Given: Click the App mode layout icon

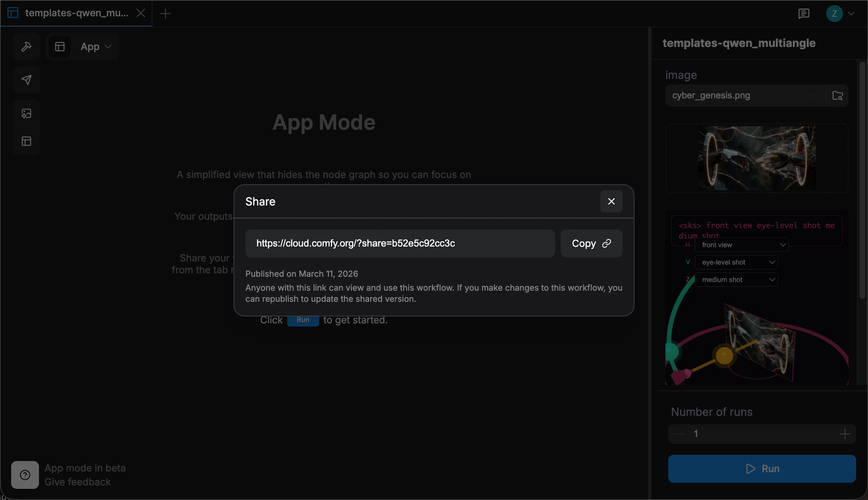Looking at the screenshot, I should click(x=60, y=47).
